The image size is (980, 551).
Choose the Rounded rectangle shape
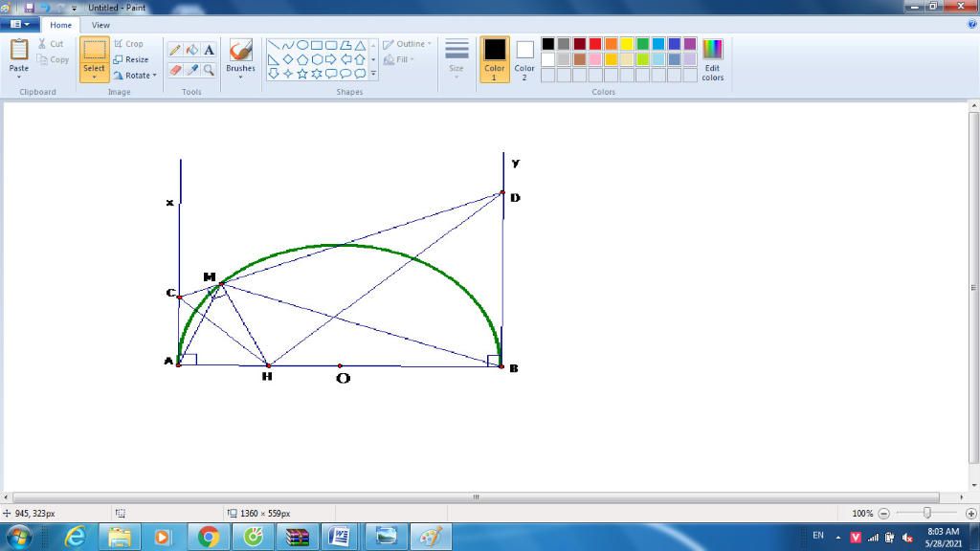(x=330, y=45)
